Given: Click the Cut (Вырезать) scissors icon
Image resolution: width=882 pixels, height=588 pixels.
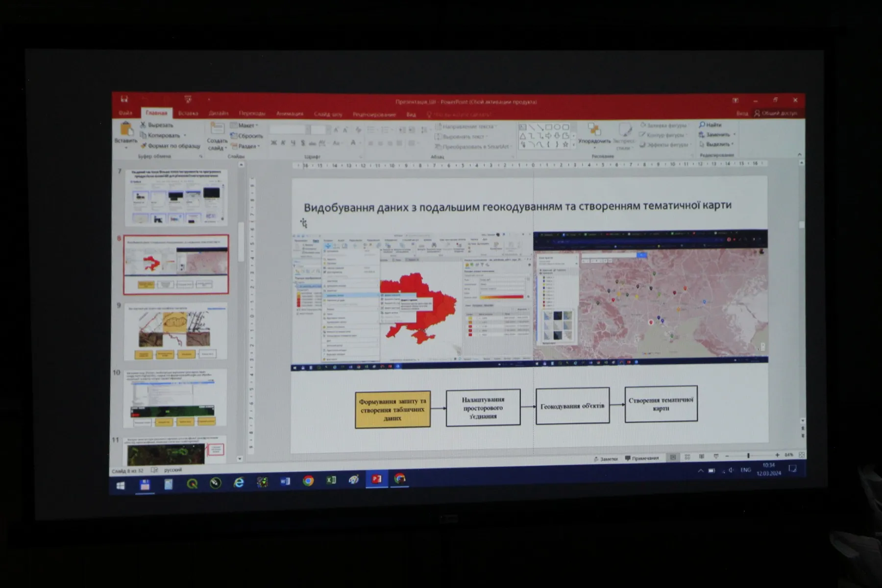Looking at the screenshot, I should (143, 125).
